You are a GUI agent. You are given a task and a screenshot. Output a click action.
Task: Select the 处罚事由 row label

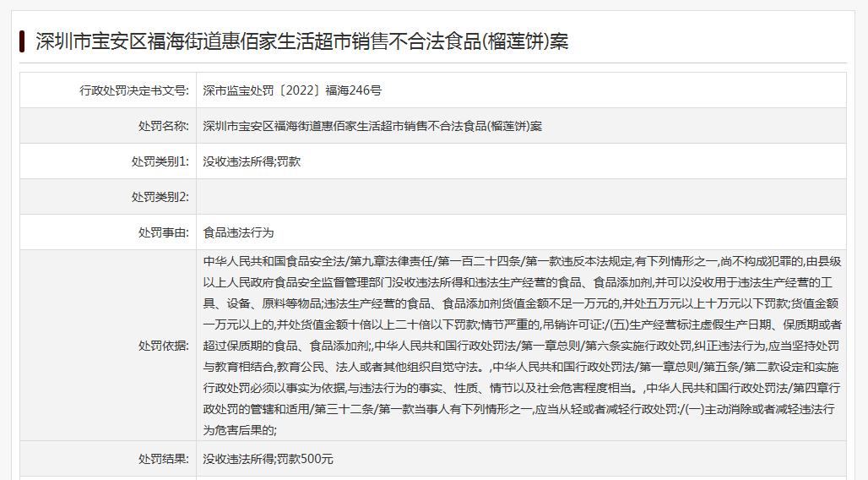(164, 232)
